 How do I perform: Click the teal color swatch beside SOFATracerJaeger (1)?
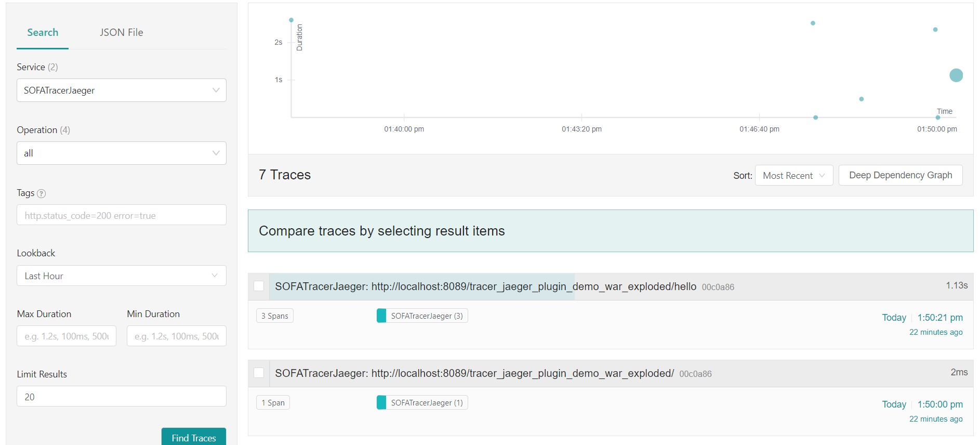pos(381,403)
